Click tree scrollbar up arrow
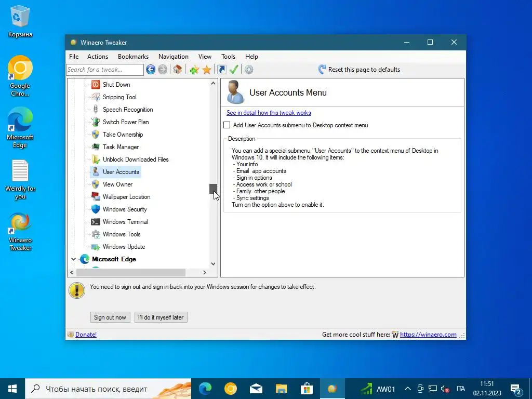This screenshot has height=399, width=532. [213, 83]
